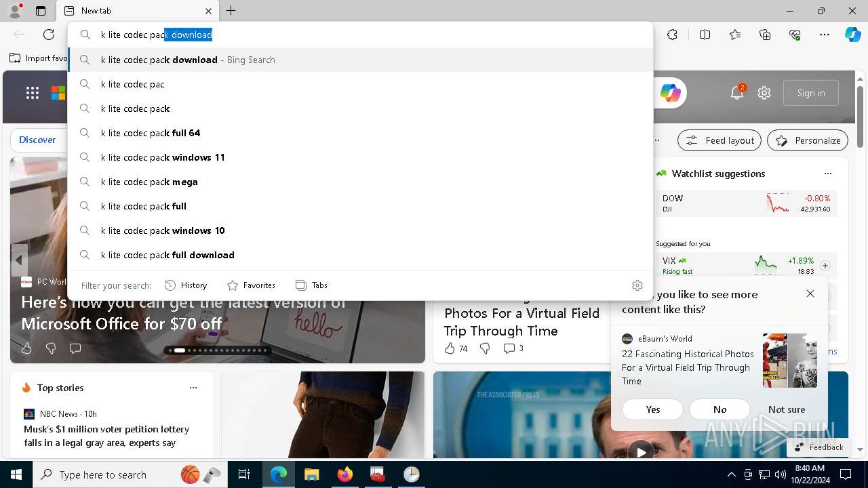Filter search by History
The height and width of the screenshot is (488, 868).
pyautogui.click(x=186, y=285)
